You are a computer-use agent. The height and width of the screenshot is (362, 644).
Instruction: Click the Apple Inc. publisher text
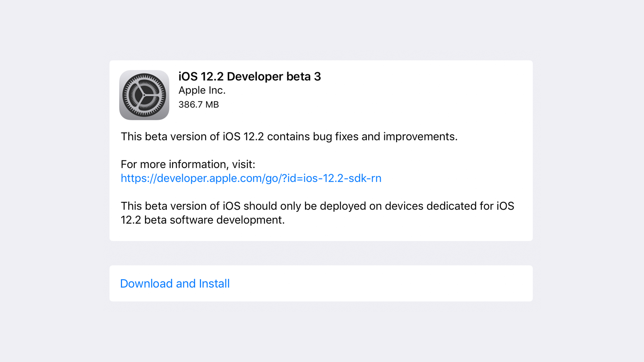[x=202, y=90]
